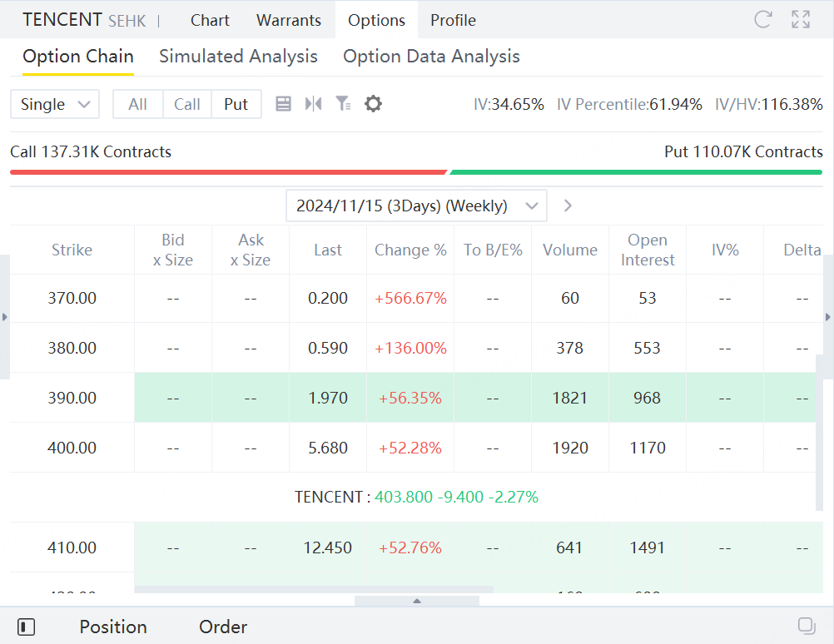Click the fullscreen expand icon

[801, 20]
